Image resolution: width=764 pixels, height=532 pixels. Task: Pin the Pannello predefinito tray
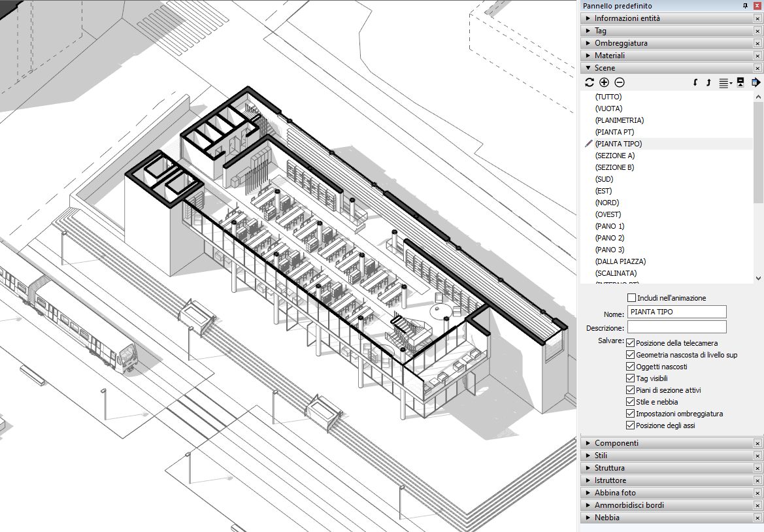[x=745, y=6]
